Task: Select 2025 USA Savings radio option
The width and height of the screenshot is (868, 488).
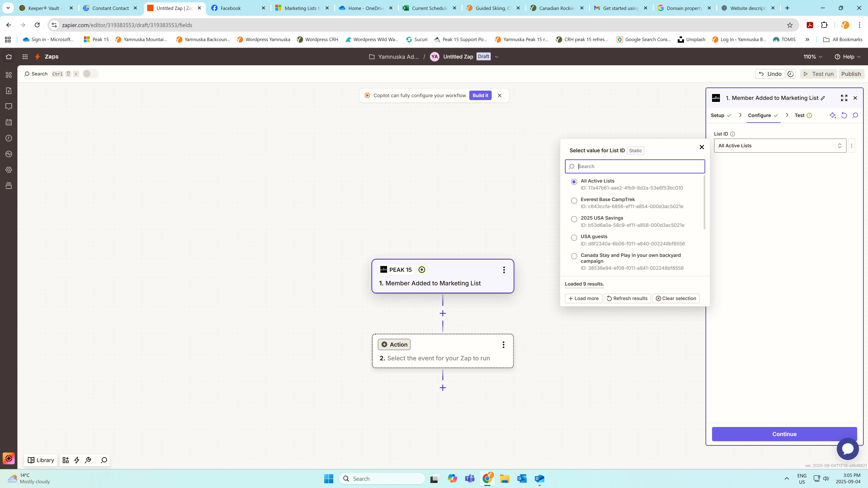Action: (x=574, y=219)
